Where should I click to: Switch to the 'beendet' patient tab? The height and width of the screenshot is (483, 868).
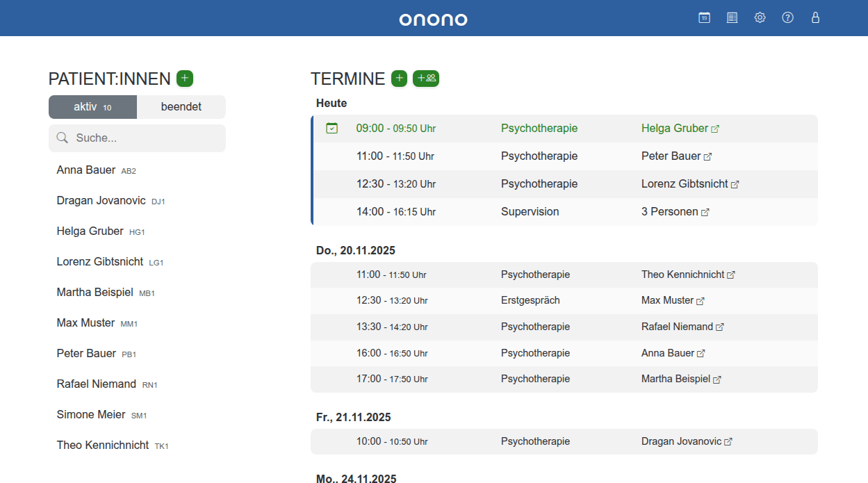pos(181,106)
